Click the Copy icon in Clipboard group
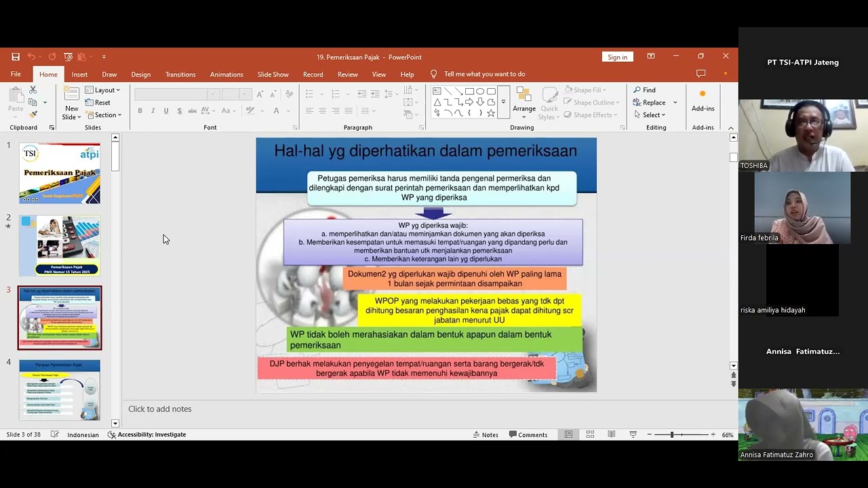 coord(33,102)
